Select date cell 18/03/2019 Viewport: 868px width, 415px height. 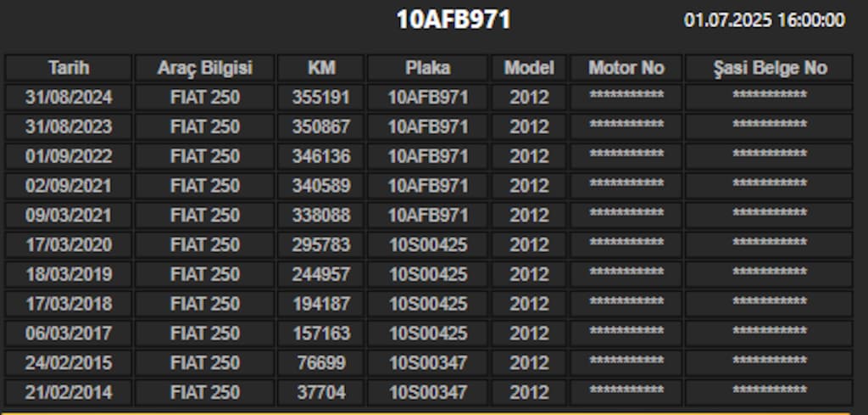(69, 274)
